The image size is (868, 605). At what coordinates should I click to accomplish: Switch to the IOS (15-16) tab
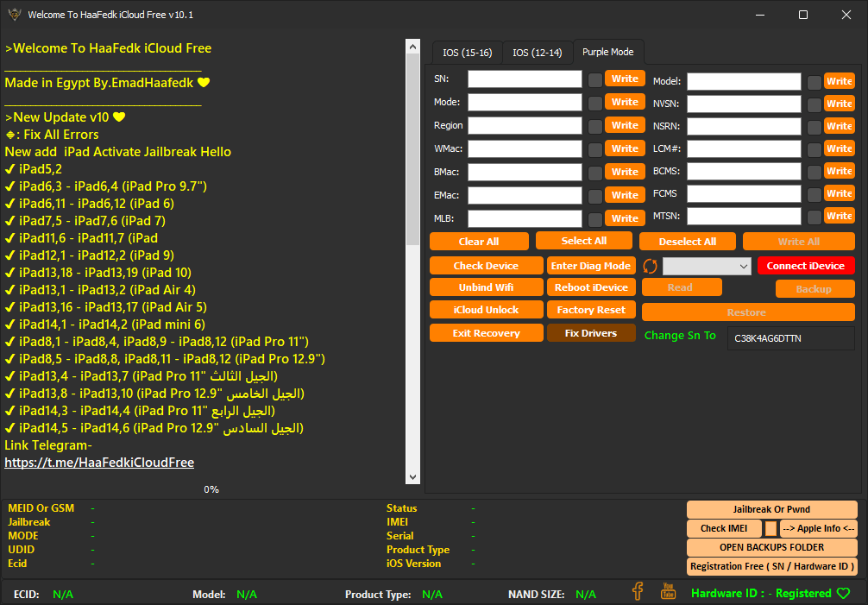[x=467, y=53]
